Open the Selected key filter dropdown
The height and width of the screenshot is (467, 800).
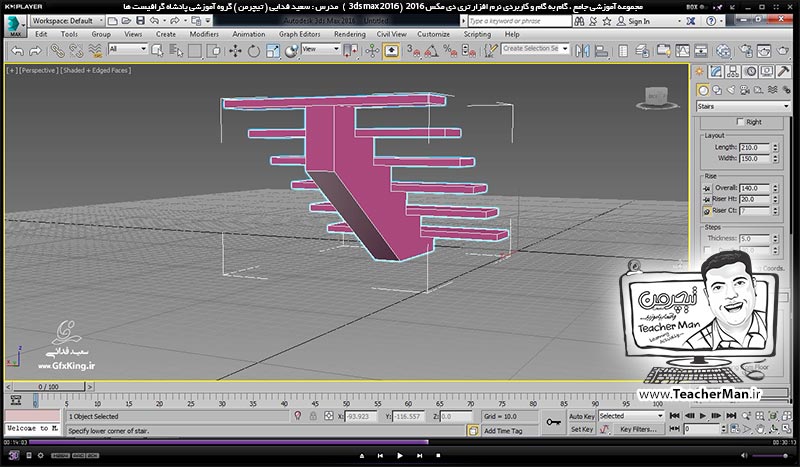pos(631,416)
